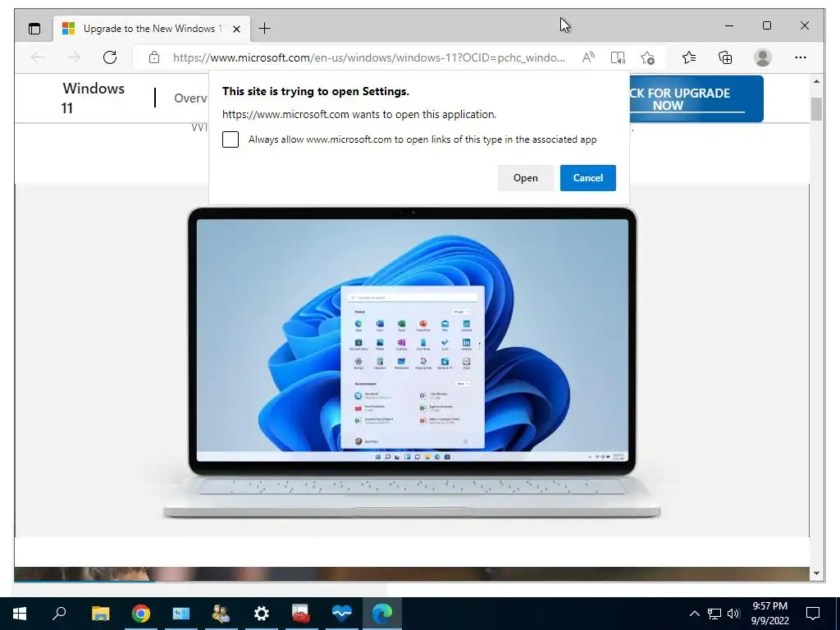
Task: View site information via lock icon
Action: pyautogui.click(x=153, y=57)
